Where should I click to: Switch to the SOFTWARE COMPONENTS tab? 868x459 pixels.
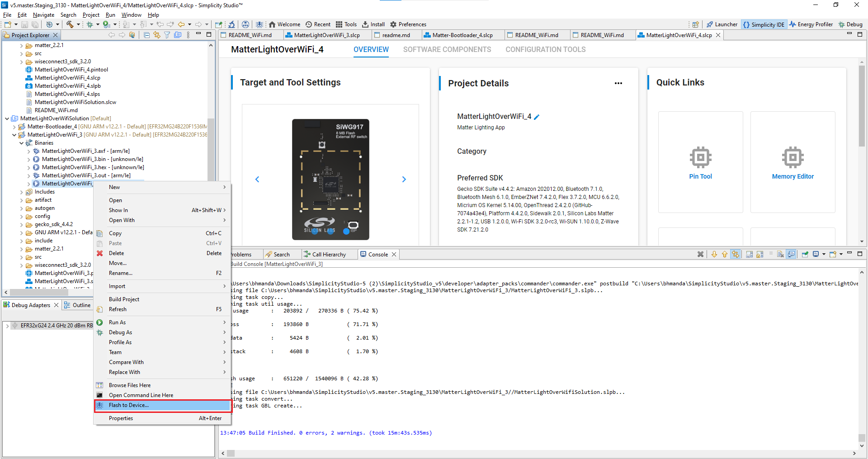click(447, 50)
